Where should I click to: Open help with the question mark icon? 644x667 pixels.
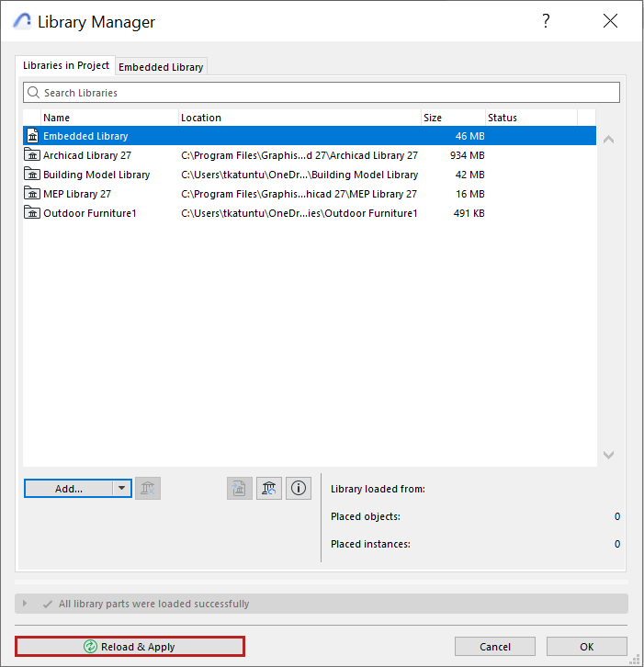(x=546, y=21)
